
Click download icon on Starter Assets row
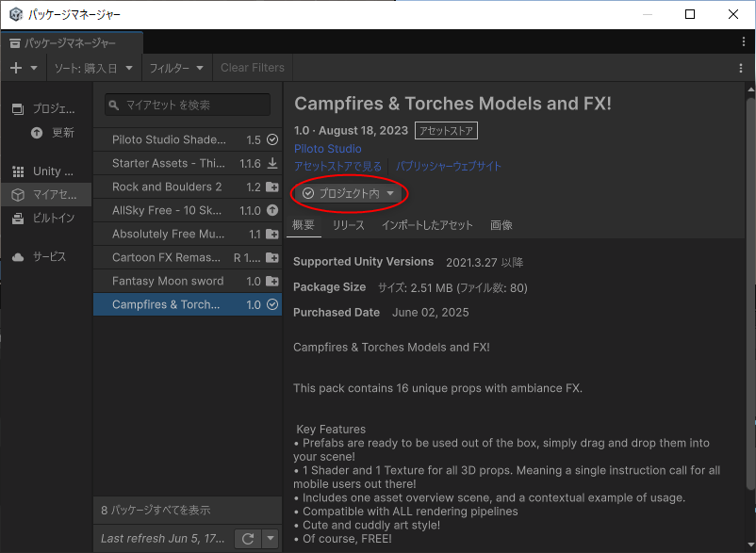(272, 163)
